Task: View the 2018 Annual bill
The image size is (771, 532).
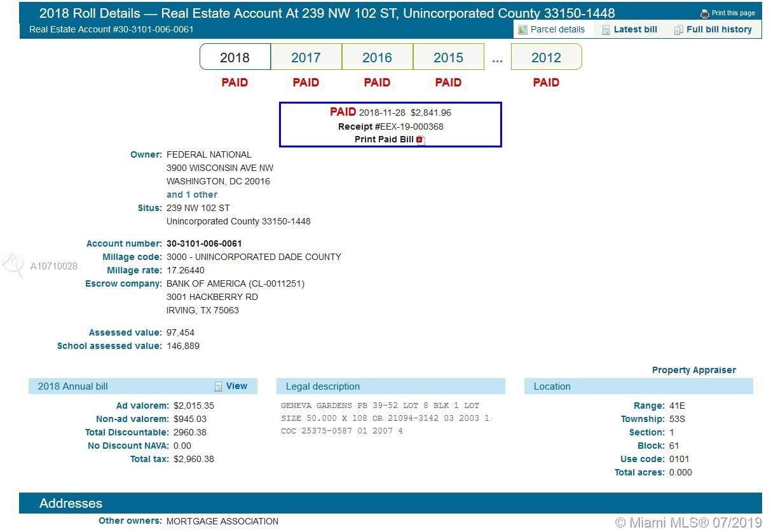Action: [236, 386]
